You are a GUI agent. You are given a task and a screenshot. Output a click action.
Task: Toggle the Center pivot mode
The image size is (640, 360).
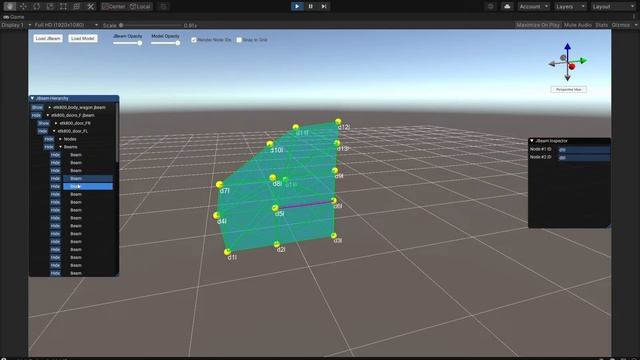pos(113,7)
